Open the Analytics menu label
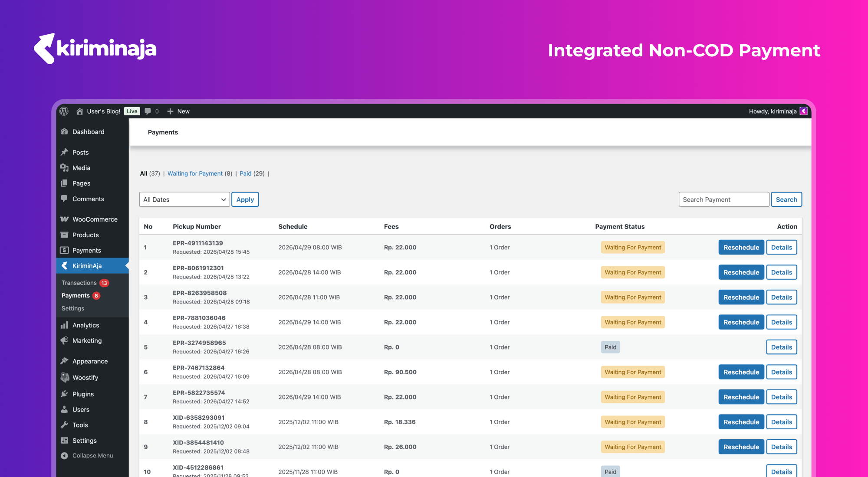The image size is (868, 477). 86,325
